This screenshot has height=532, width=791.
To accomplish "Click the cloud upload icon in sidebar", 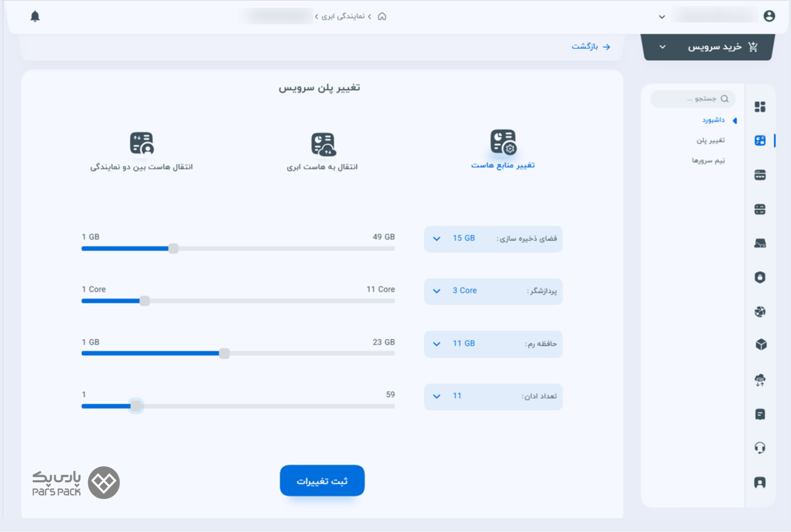I will coord(760,380).
